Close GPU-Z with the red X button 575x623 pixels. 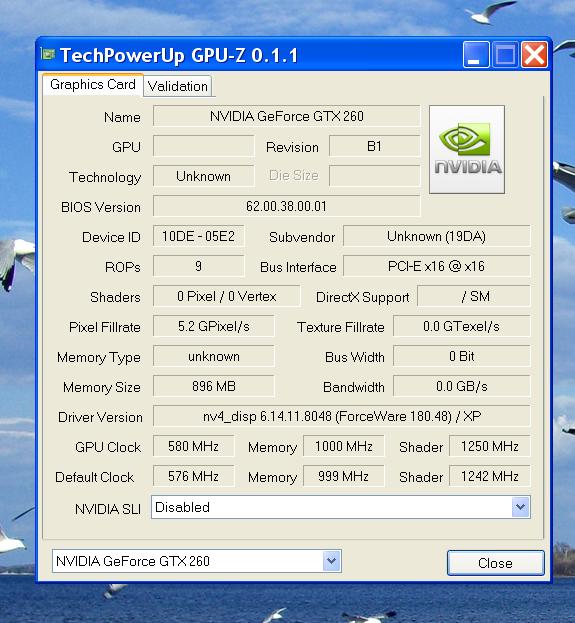click(x=534, y=54)
